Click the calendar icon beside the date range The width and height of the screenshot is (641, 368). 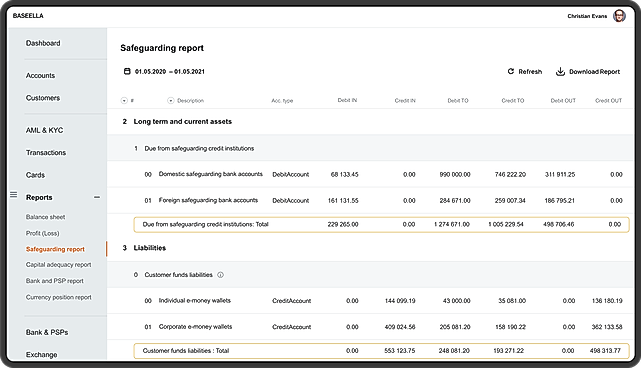[x=127, y=71]
